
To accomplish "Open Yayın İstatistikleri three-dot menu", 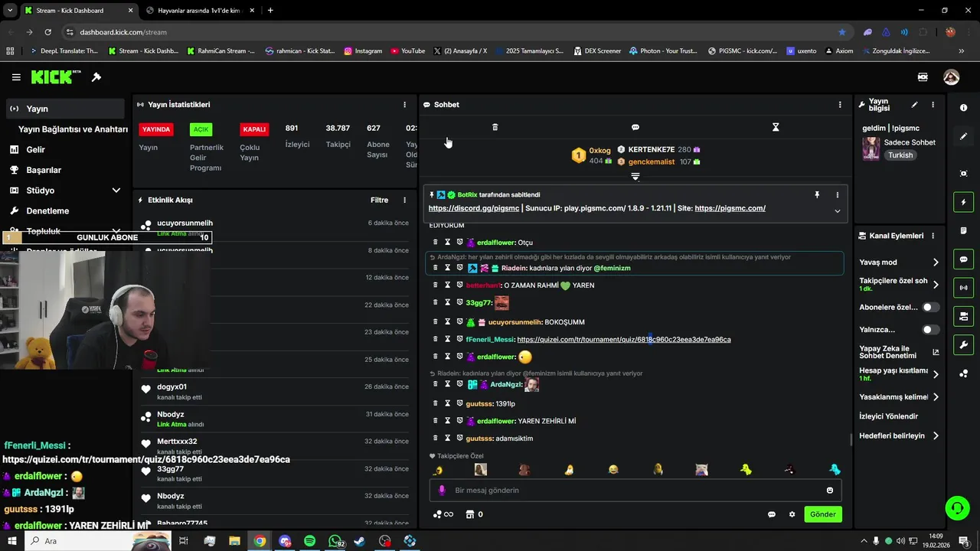I will point(405,105).
